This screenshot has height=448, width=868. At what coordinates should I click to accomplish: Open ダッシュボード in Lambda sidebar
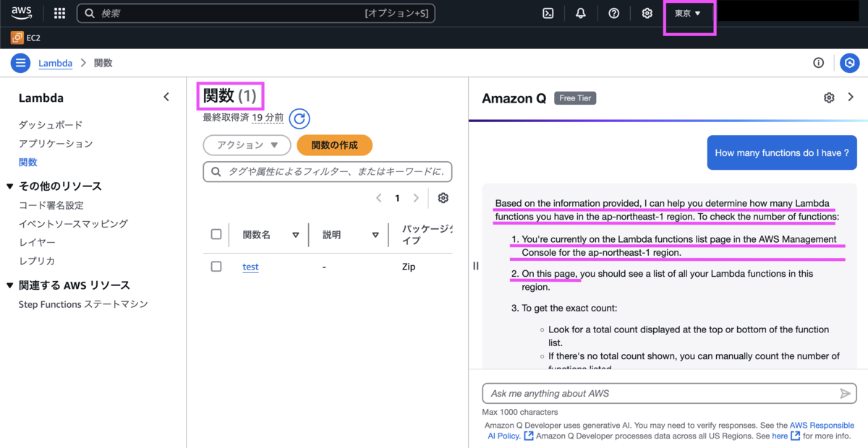click(x=51, y=125)
